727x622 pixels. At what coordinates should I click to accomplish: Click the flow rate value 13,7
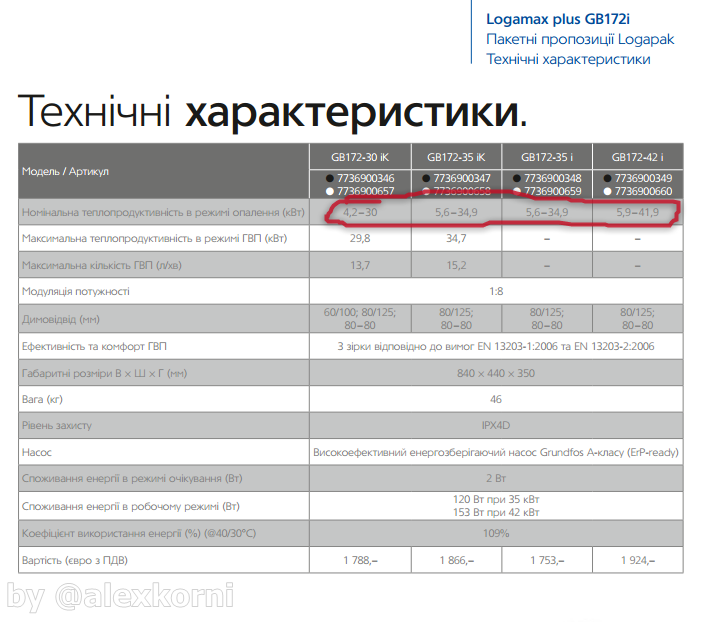pos(360,266)
